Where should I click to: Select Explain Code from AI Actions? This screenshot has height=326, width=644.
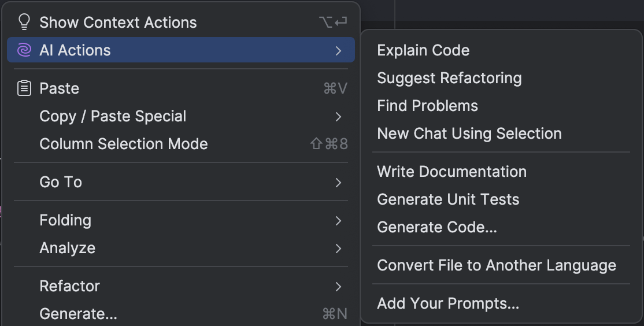click(423, 50)
